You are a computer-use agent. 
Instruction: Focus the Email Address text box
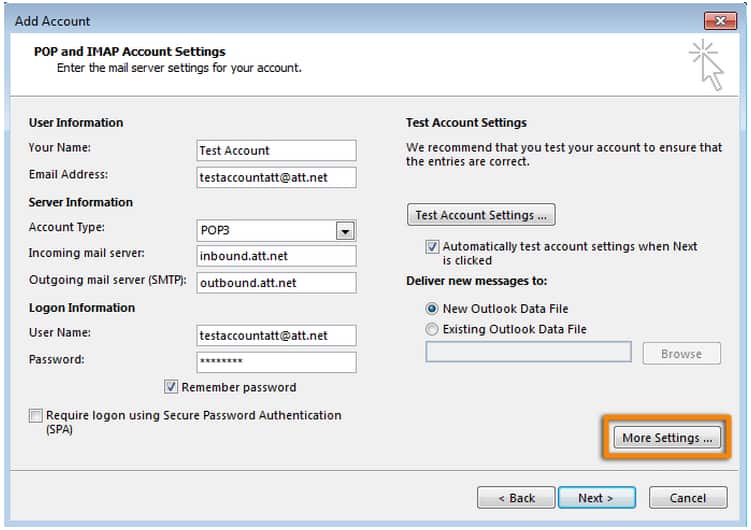[x=276, y=177]
